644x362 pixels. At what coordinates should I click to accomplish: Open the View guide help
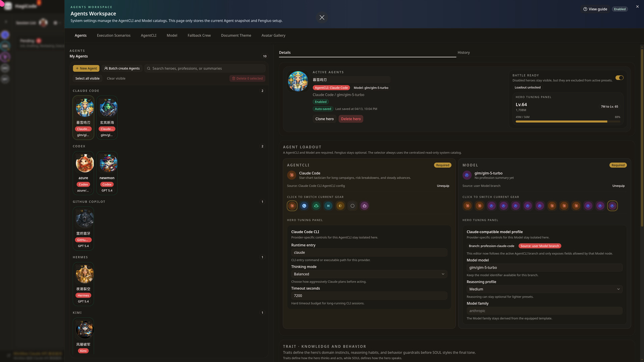pos(595,9)
